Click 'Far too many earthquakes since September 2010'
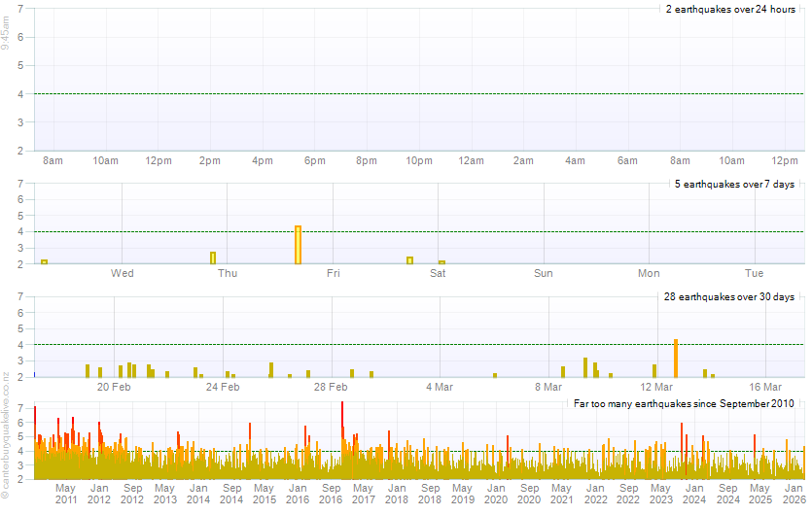Viewport: 812px width, 515px height. pos(685,402)
